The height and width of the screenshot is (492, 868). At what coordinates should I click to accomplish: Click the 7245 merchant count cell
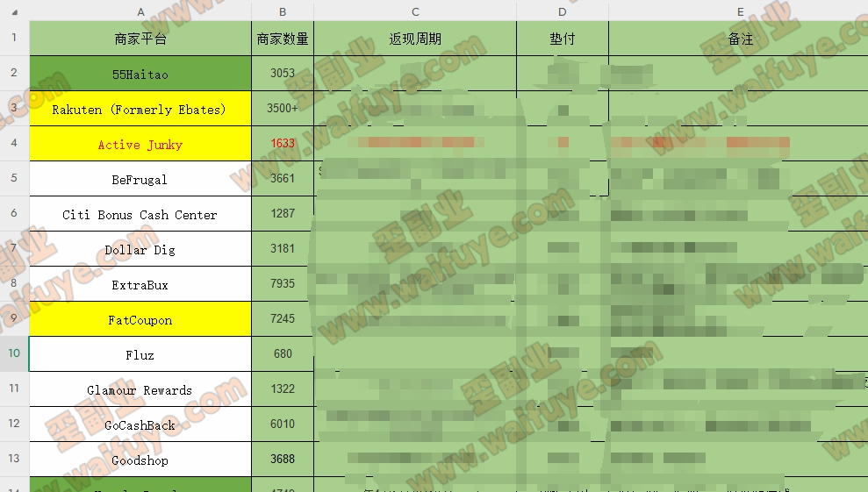point(283,319)
